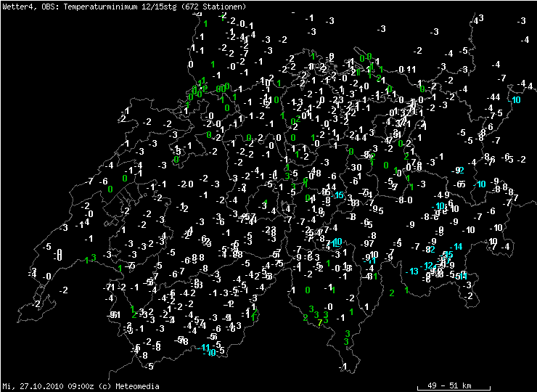The height and width of the screenshot is (392, 537).
Task: Click the white -65 station value
Action: click(x=459, y=184)
